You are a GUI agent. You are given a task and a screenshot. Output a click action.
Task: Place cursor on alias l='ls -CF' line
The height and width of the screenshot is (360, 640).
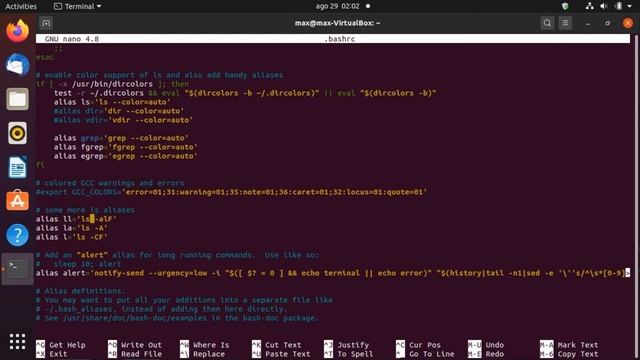[72, 237]
